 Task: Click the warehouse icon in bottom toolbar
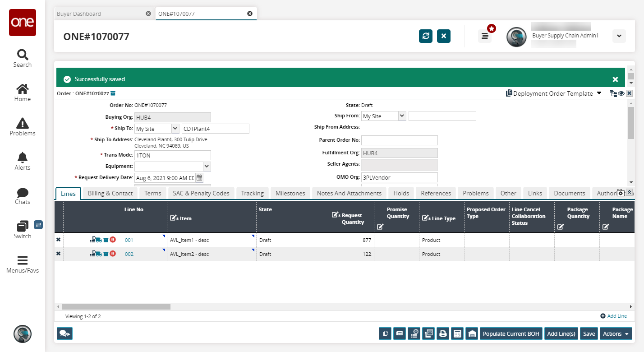pos(472,334)
